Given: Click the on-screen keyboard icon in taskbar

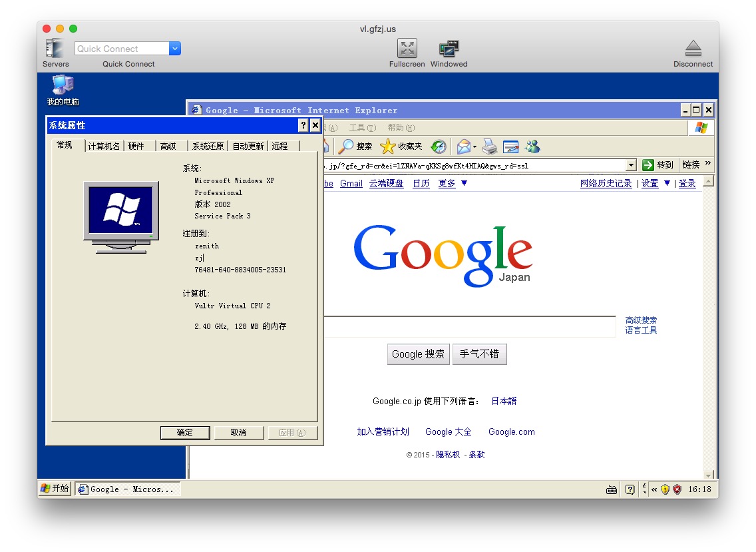Looking at the screenshot, I should pos(612,490).
